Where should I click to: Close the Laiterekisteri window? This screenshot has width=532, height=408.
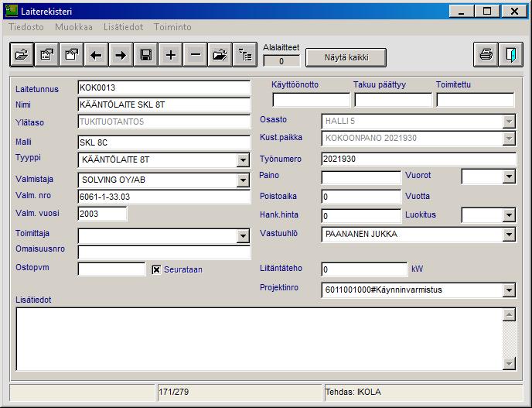coord(514,11)
